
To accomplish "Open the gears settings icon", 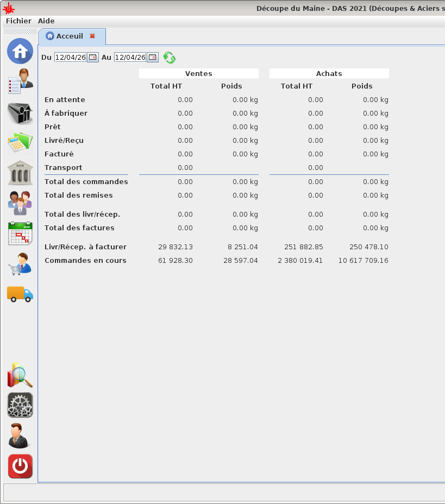I will 20,405.
